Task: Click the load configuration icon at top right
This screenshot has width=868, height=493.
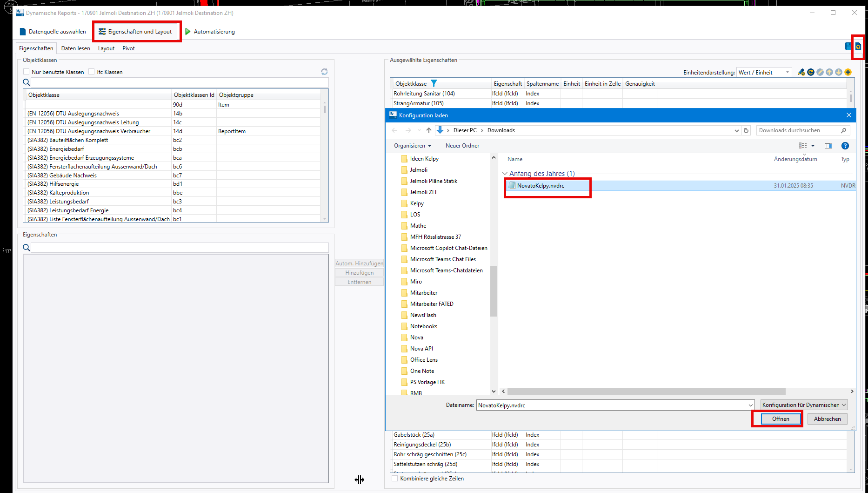Action: tap(858, 47)
